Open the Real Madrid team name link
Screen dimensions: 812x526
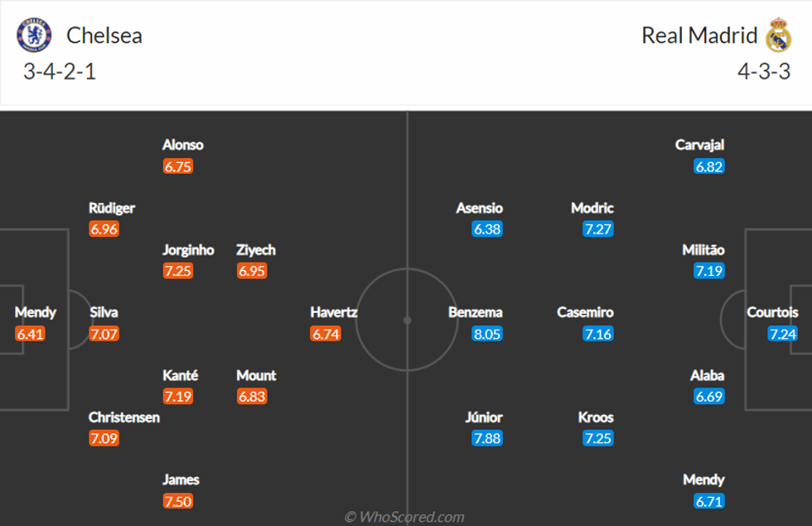tap(699, 36)
